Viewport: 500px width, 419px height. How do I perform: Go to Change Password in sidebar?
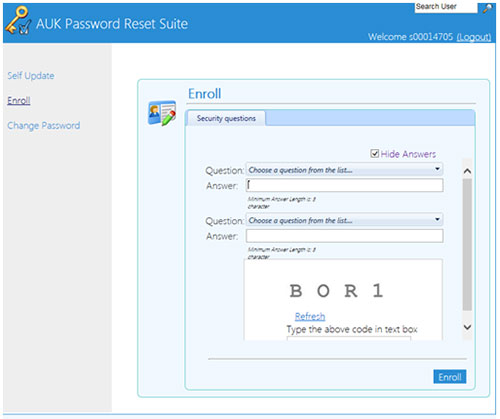tap(44, 126)
